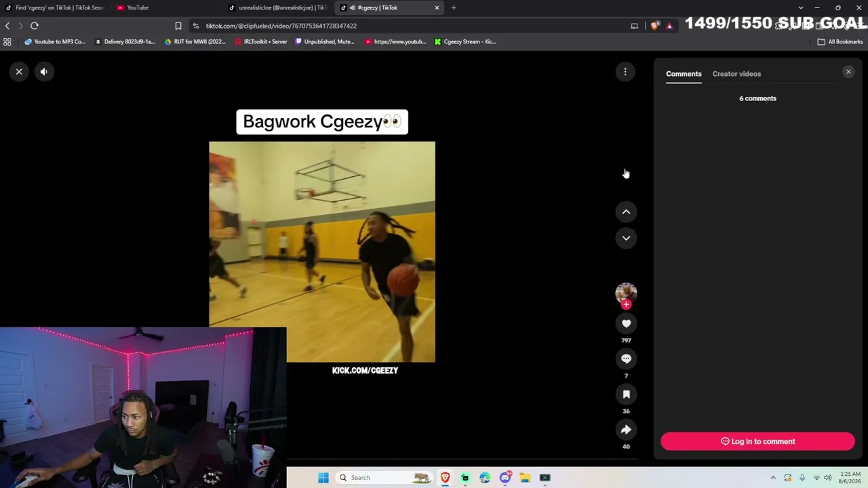This screenshot has width=868, height=488.
Task: Open the Wi-Fi network tray icon
Action: click(816, 478)
